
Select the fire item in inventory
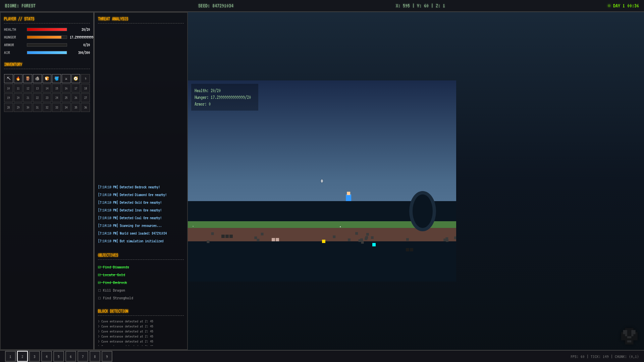tap(18, 78)
